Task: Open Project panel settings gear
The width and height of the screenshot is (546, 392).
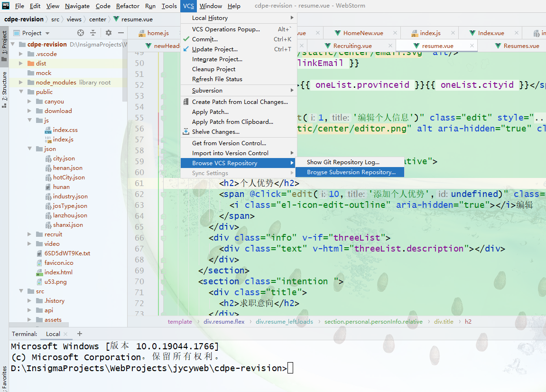Action: [109, 33]
